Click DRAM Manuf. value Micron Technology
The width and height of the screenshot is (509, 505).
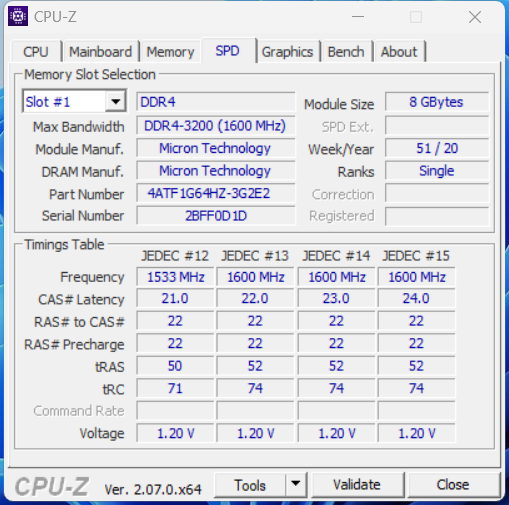[x=216, y=171]
